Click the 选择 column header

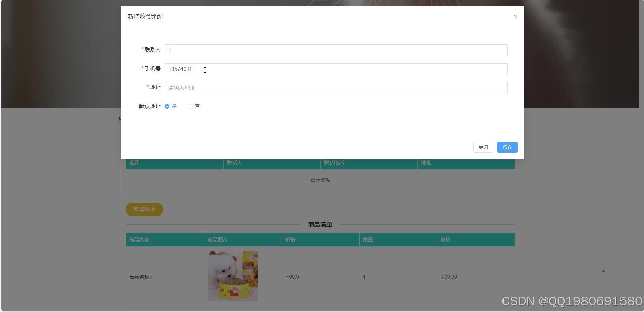pyautogui.click(x=133, y=163)
